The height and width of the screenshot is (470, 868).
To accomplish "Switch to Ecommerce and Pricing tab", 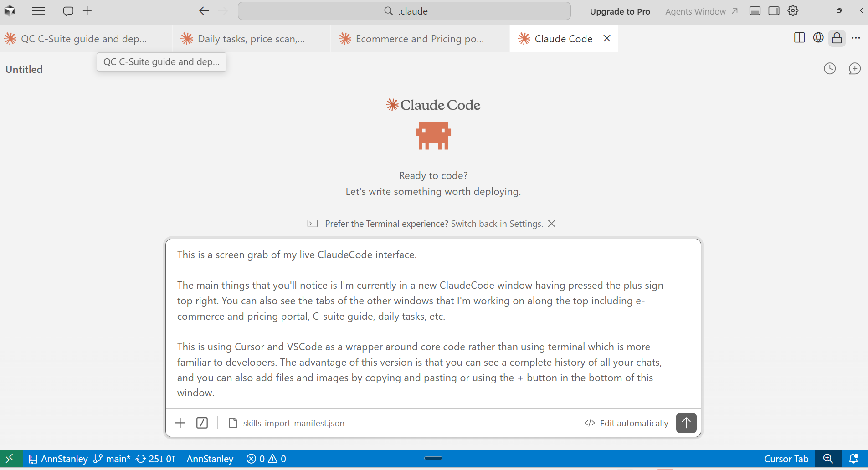I will 420,39.
